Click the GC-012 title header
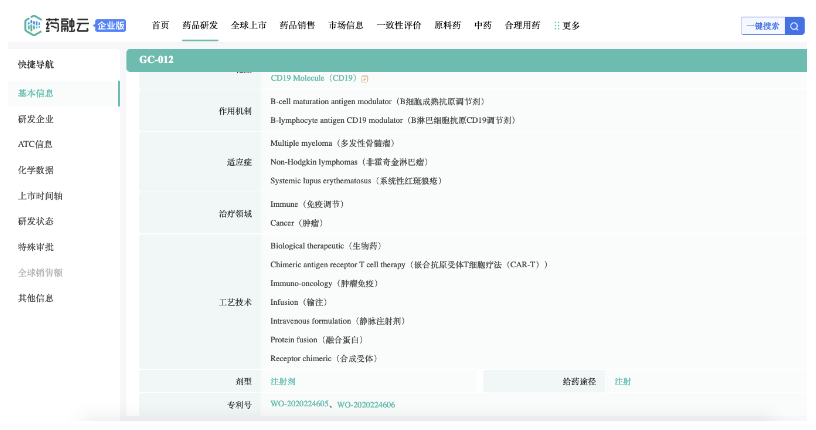 point(156,60)
